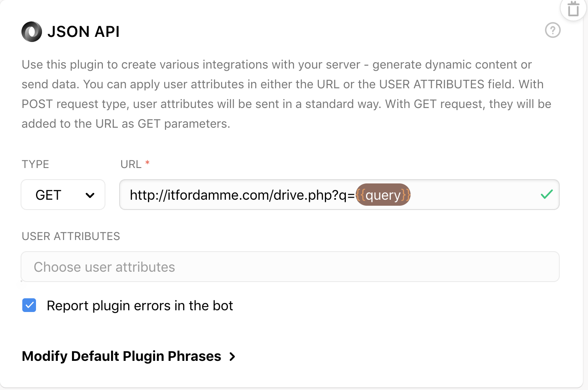This screenshot has width=588, height=390.
Task: Click the JSON API plugin title
Action: pyautogui.click(x=84, y=32)
